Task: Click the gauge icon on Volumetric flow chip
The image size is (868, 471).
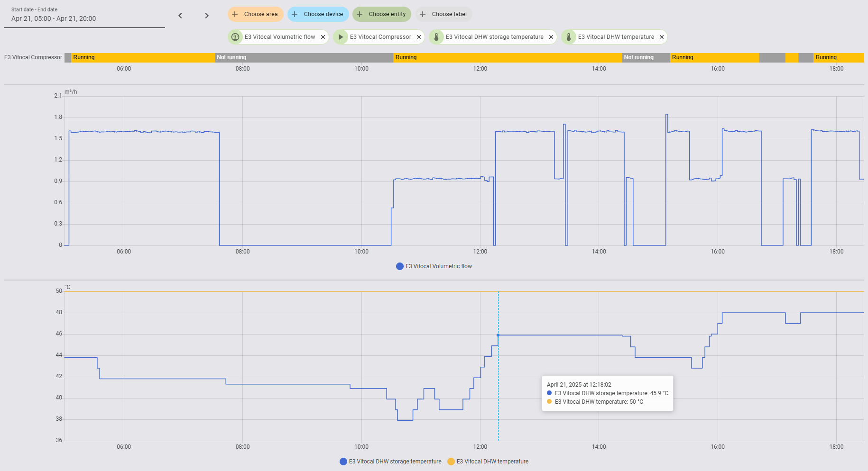Action: coord(235,37)
